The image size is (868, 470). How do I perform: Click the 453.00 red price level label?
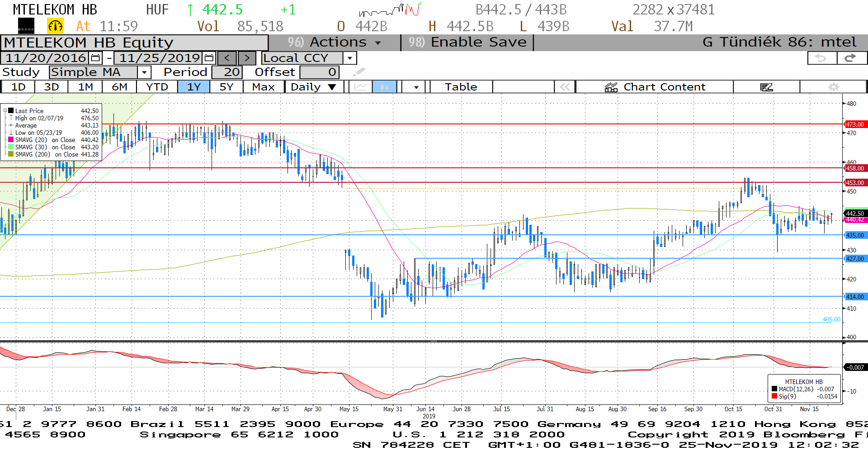tap(855, 183)
